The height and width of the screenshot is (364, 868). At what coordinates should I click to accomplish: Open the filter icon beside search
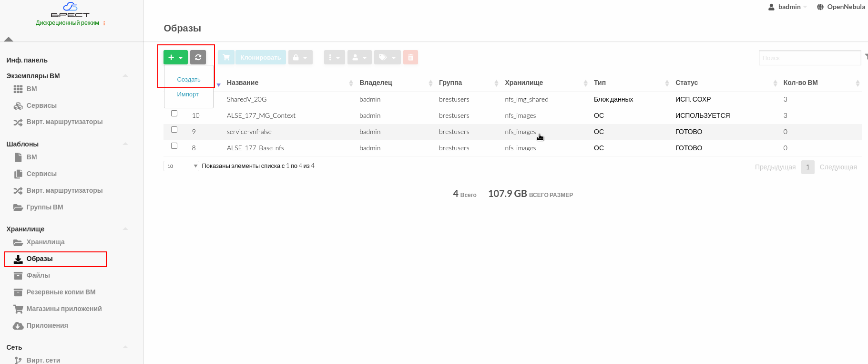866,57
